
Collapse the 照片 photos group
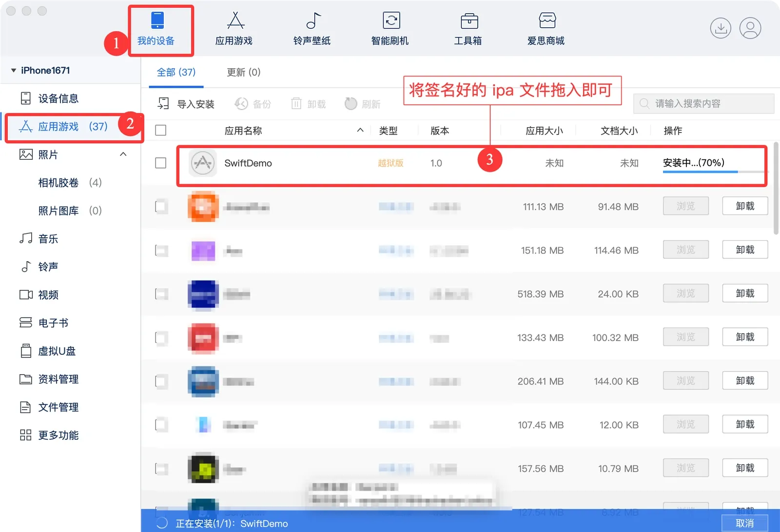tap(123, 154)
